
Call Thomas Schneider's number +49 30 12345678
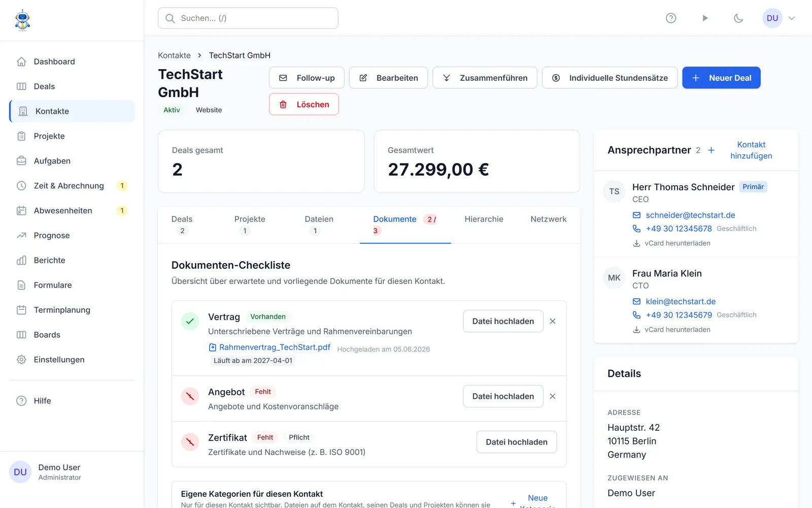coord(679,229)
